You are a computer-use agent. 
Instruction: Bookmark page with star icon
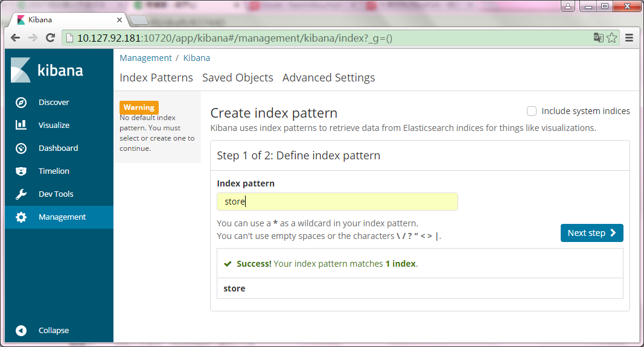611,38
